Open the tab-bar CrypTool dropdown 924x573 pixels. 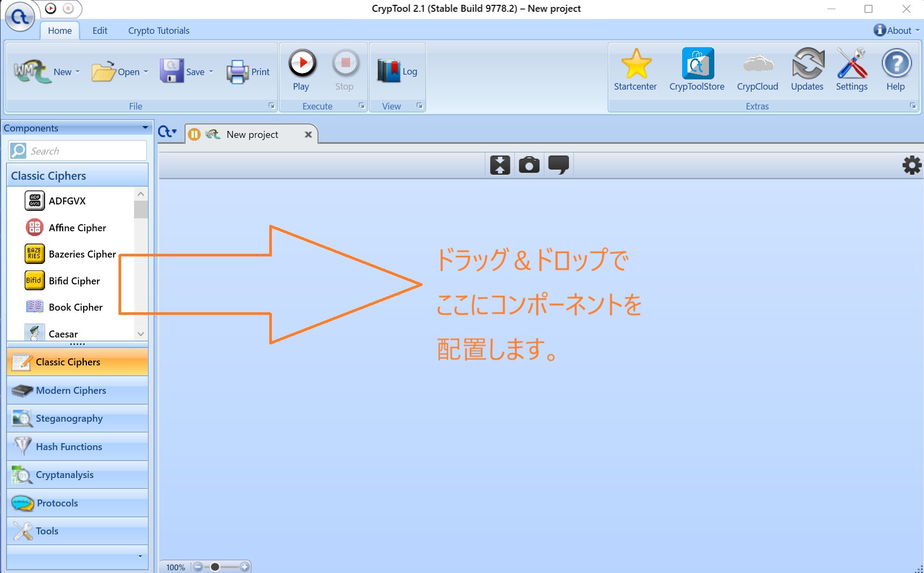pos(167,131)
